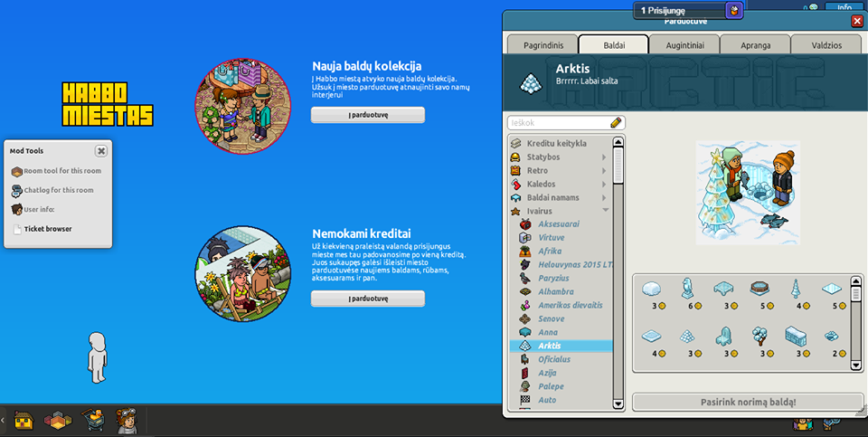Expand the Retro category
Image resolution: width=868 pixels, height=437 pixels.
559,171
